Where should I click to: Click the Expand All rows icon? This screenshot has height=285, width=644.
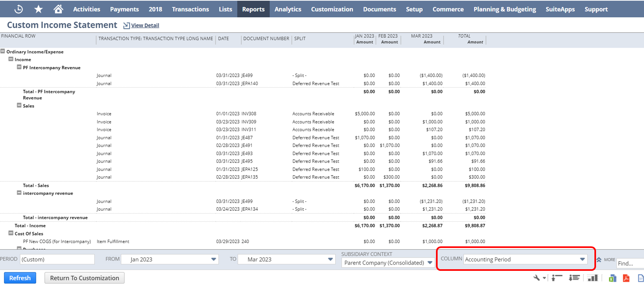(x=574, y=278)
